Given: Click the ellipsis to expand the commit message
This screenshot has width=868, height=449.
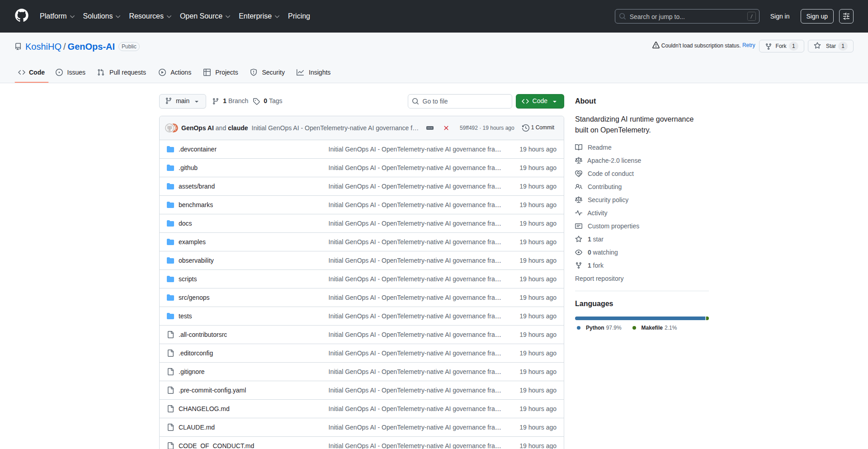Looking at the screenshot, I should click(x=429, y=128).
